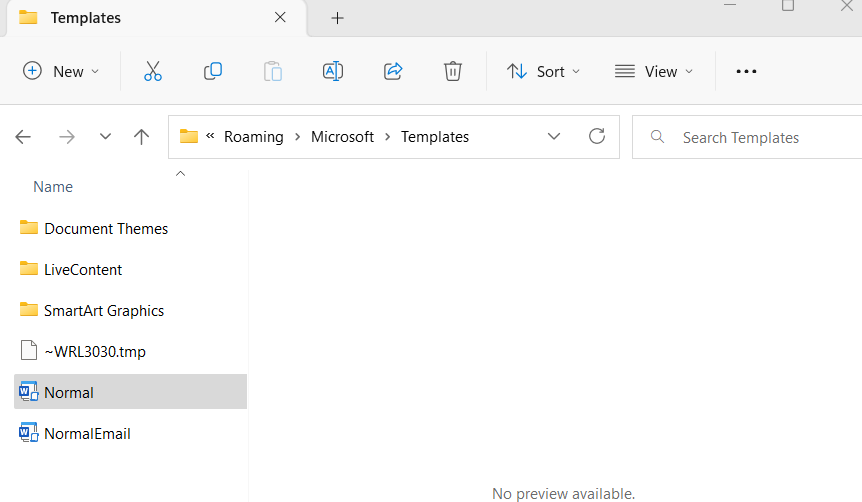Expand recent locations chevron

(x=105, y=136)
